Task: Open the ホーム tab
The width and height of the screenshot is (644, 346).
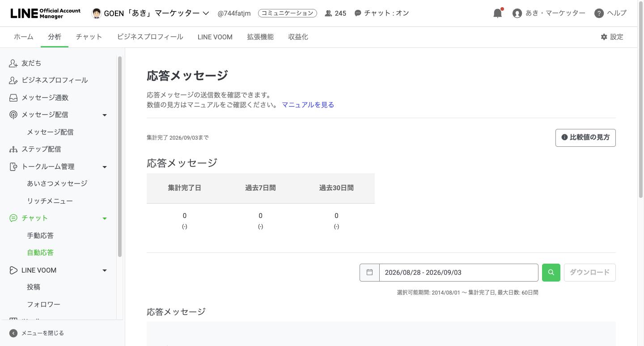Action: click(24, 37)
